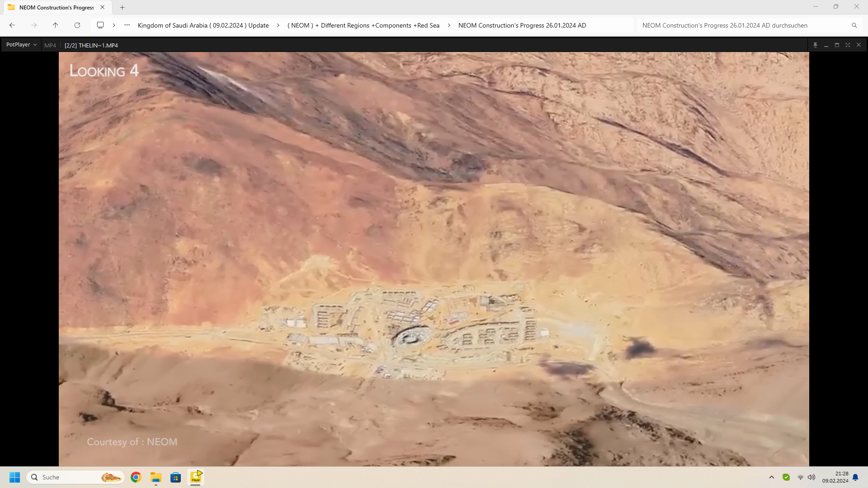Show hidden breadcrumb folders via ellipsis
868x488 pixels.
pos(127,25)
